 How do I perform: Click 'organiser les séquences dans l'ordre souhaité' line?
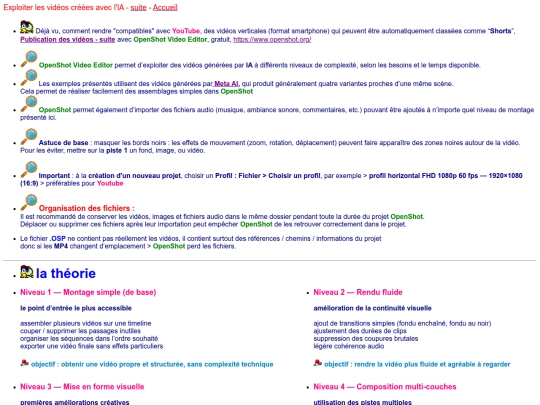[x=89, y=338]
